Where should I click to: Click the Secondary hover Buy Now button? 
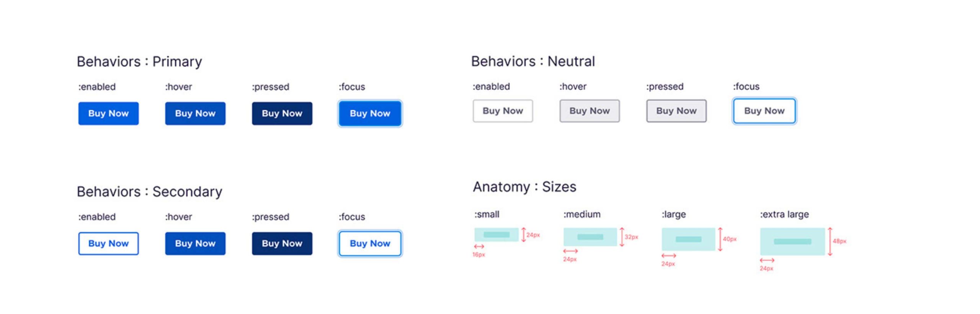(x=195, y=243)
